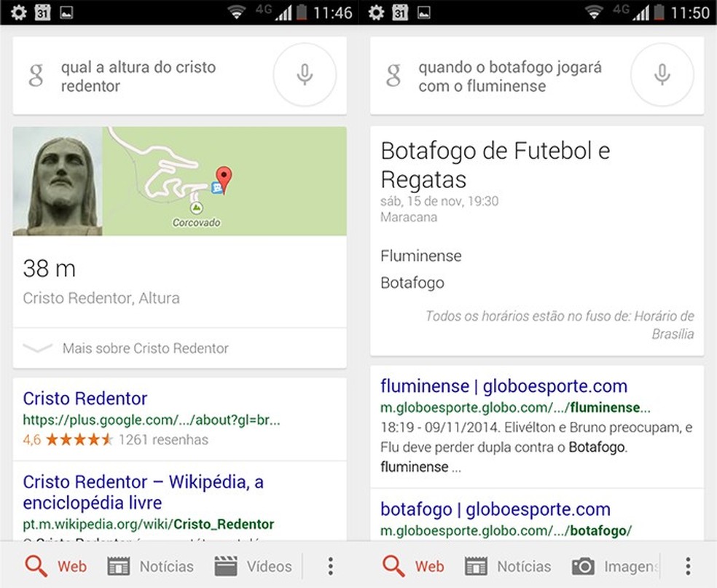Tap the Notícias newspaper icon
This screenshot has width=717, height=588.
[119, 566]
